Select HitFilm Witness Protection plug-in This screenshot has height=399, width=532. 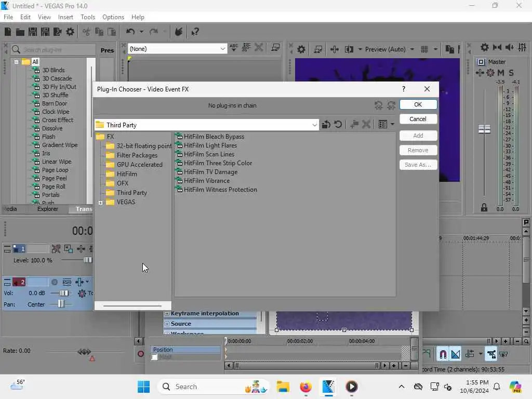tap(220, 190)
